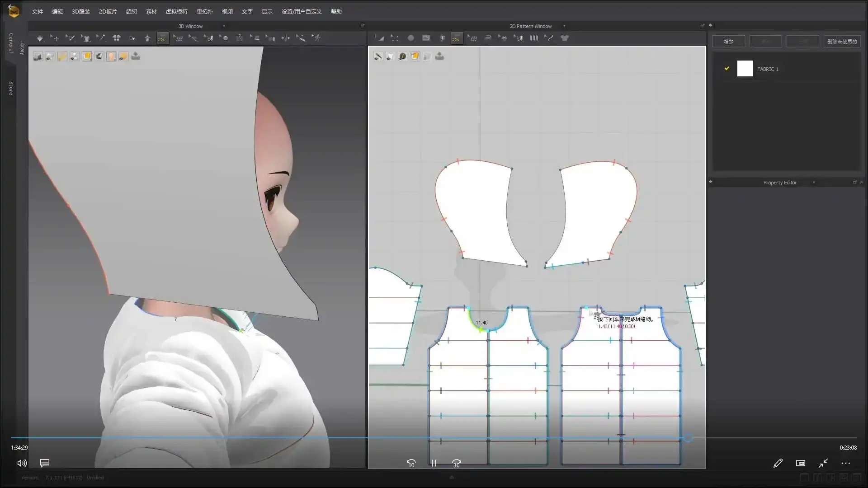
Task: Open the 3D Window view dropdown
Action: pos(223,26)
